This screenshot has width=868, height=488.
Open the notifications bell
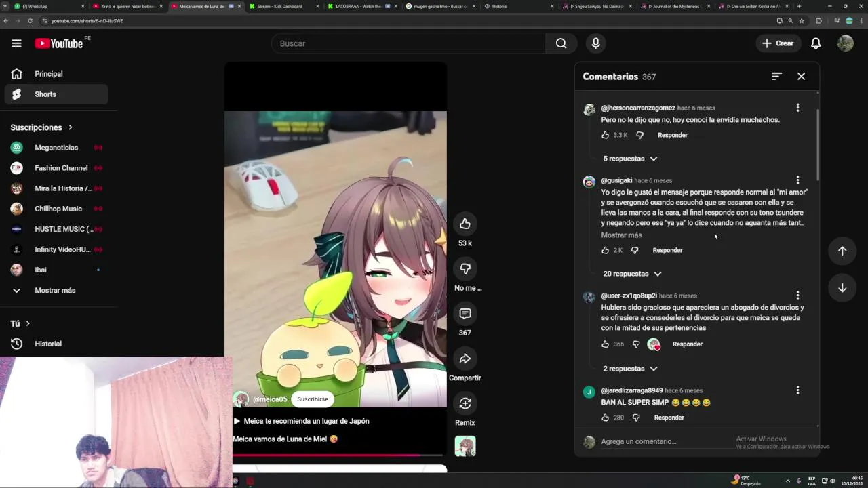pos(816,43)
